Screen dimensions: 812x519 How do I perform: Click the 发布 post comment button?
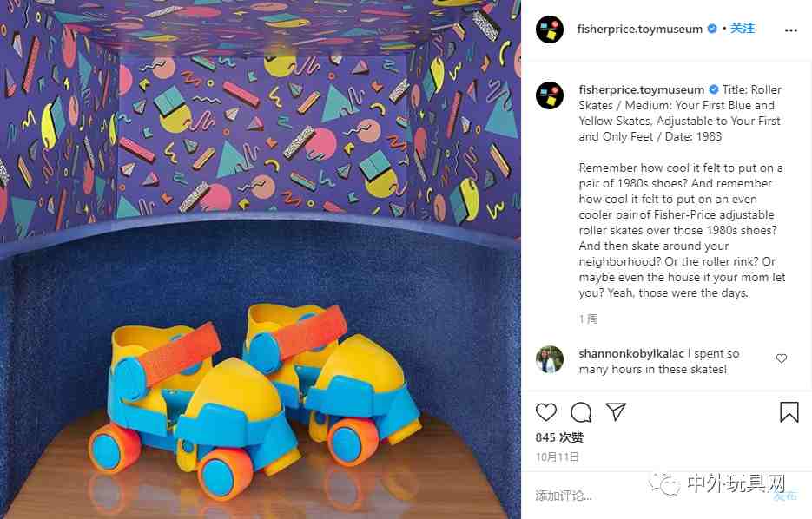[785, 496]
